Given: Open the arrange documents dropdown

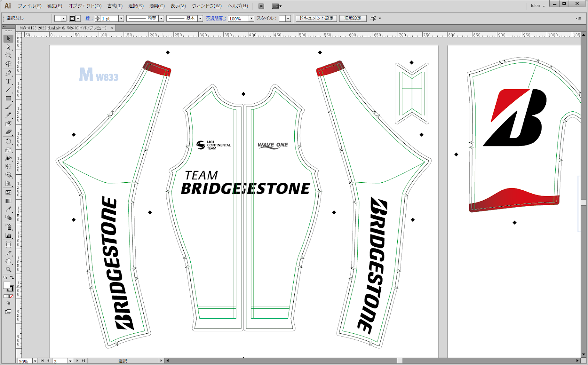Looking at the screenshot, I should pyautogui.click(x=277, y=6).
